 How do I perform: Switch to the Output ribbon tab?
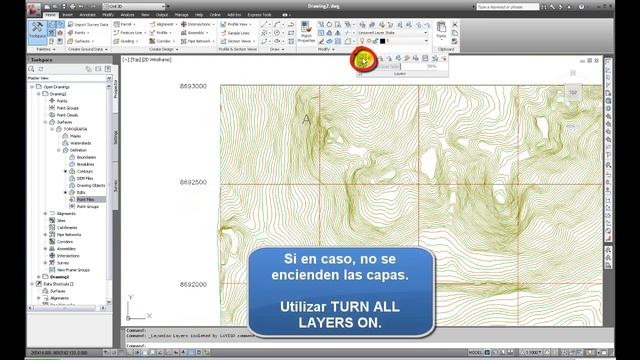pyautogui.click(x=162, y=15)
